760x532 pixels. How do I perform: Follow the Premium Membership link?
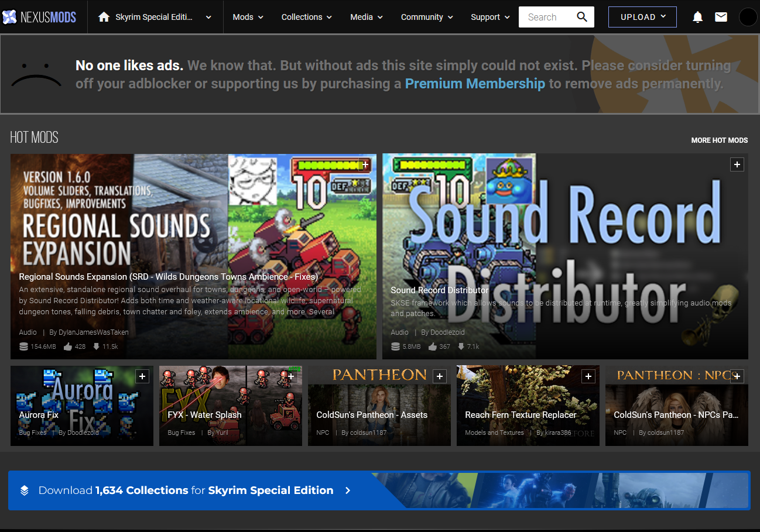pos(475,84)
